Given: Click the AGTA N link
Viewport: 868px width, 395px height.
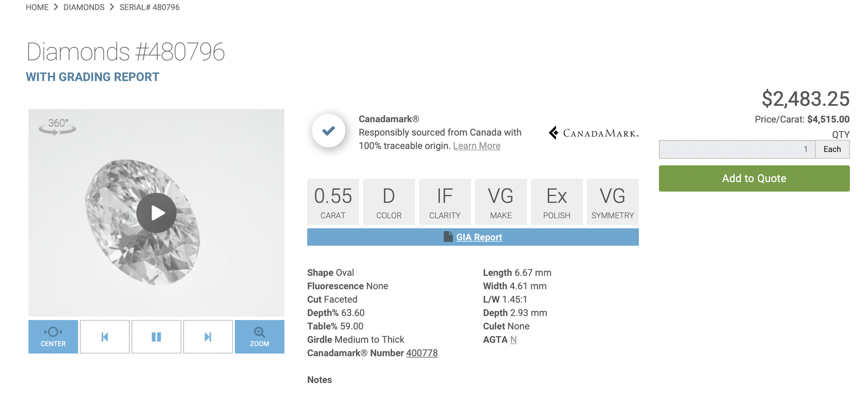Looking at the screenshot, I should click(513, 340).
